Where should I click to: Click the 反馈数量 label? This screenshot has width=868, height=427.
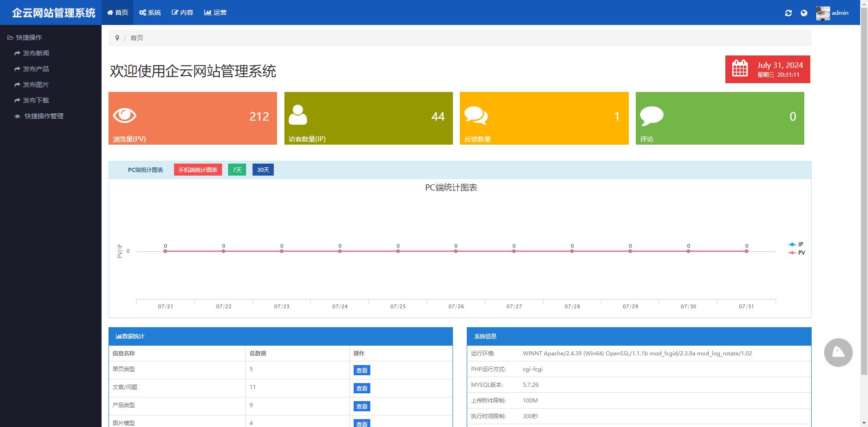coord(477,139)
